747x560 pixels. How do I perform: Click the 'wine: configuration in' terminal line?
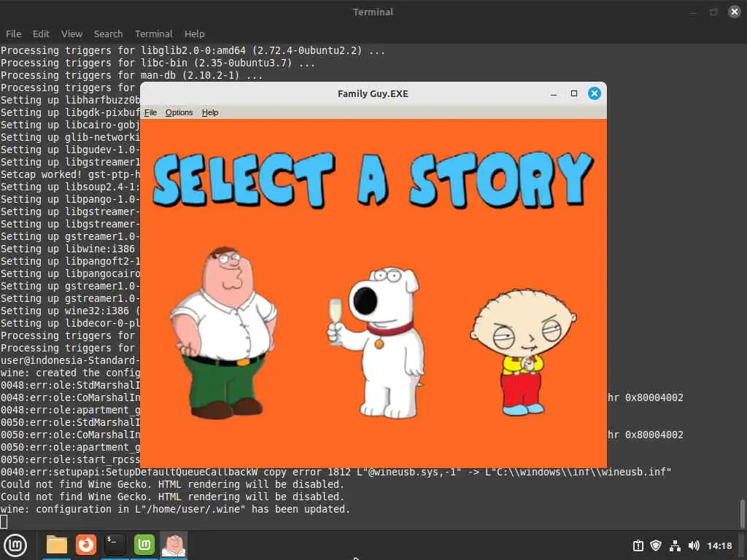coord(175,509)
